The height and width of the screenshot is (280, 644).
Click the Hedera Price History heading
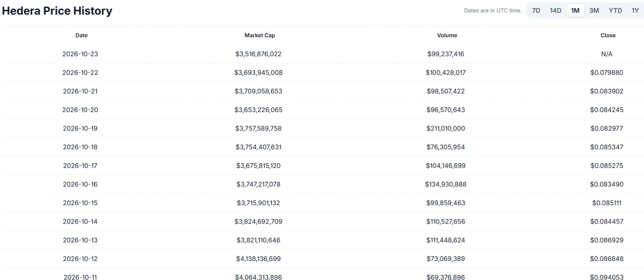point(57,11)
